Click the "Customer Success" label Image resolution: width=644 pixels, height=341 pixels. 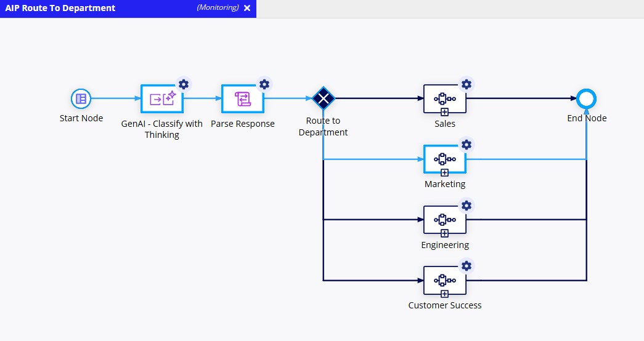[445, 305]
